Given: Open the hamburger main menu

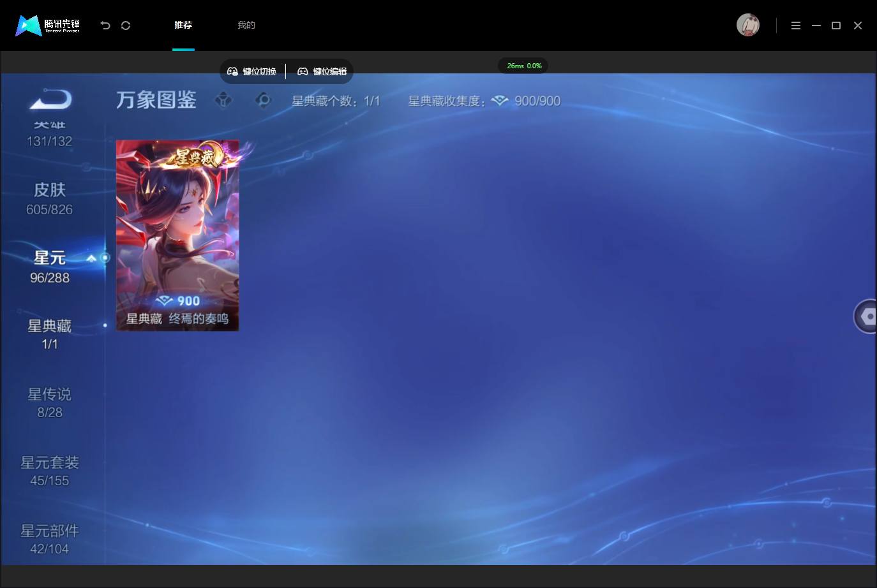Looking at the screenshot, I should 796,26.
